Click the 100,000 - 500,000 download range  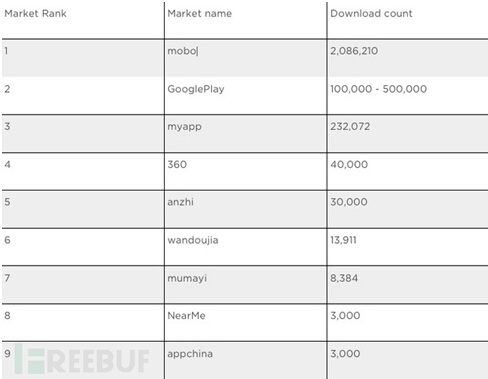[x=379, y=89]
